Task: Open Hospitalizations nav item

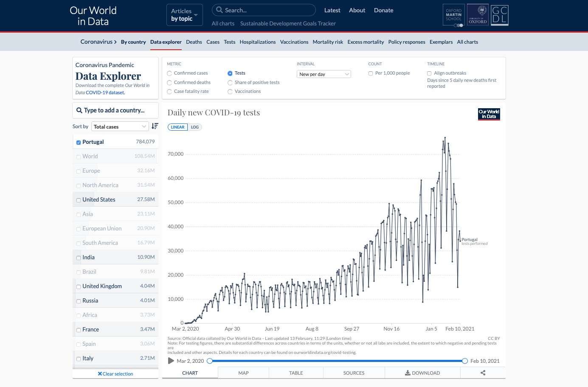Action: [x=258, y=42]
